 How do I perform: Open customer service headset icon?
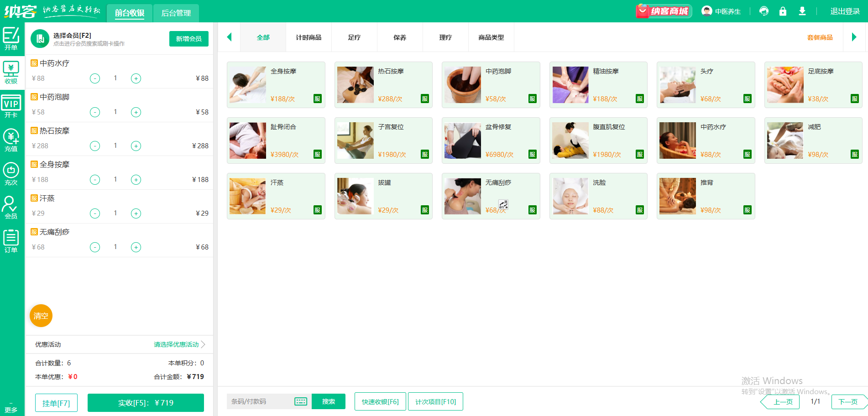[763, 11]
